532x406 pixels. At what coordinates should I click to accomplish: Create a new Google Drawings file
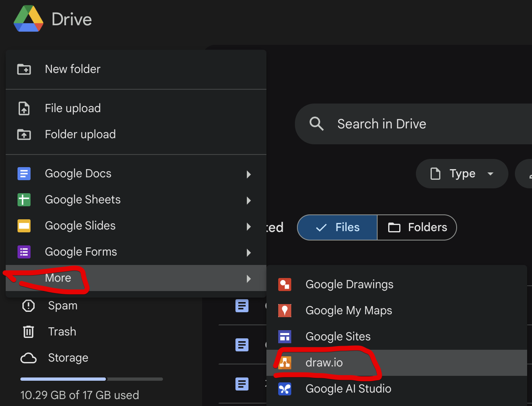(397, 285)
